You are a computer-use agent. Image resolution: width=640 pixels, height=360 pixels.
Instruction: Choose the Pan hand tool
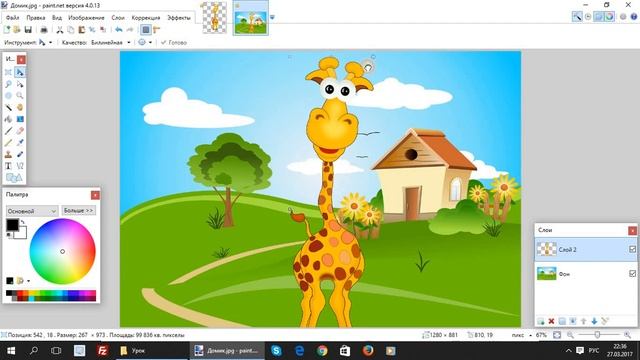point(20,107)
